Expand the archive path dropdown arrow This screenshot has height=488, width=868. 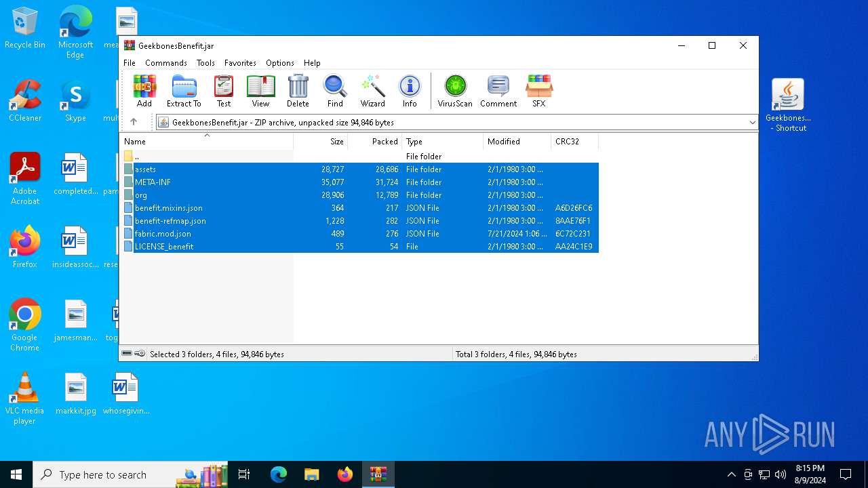[752, 123]
